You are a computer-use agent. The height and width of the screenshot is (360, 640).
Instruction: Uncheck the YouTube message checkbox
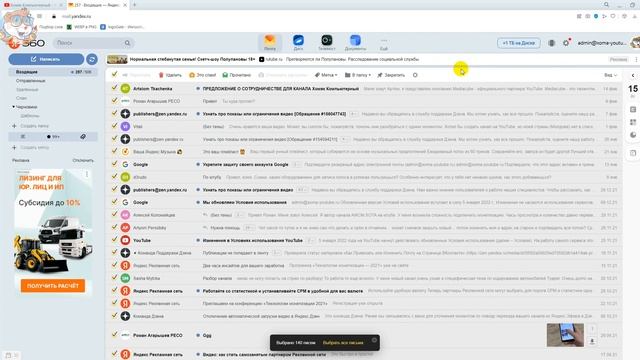pyautogui.click(x=115, y=240)
